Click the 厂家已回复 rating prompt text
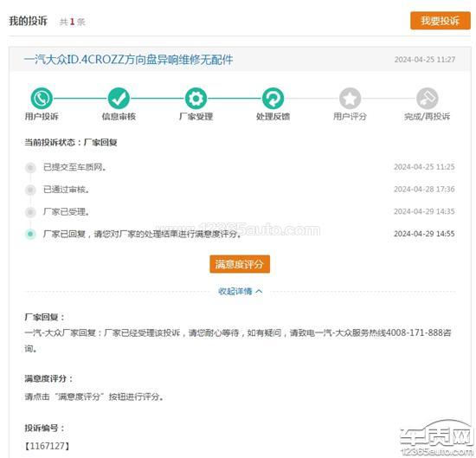Screen dimensions: 476x458 click(143, 234)
